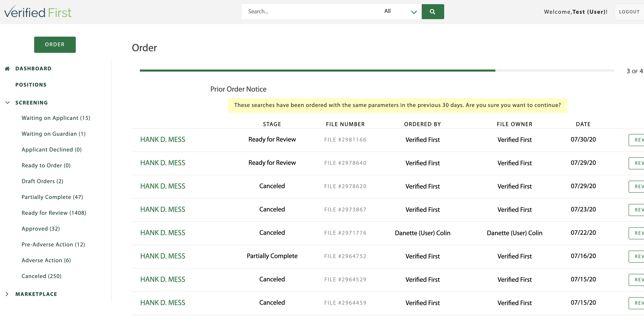Open the Positions menu item
Image resolution: width=644 pixels, height=318 pixels.
[31, 85]
